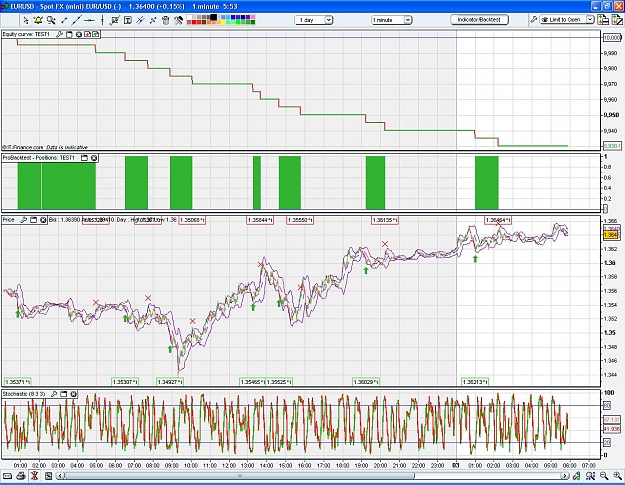Click wrench icon beside Limit to Open
Screen dimensions: 625x485
533,20
